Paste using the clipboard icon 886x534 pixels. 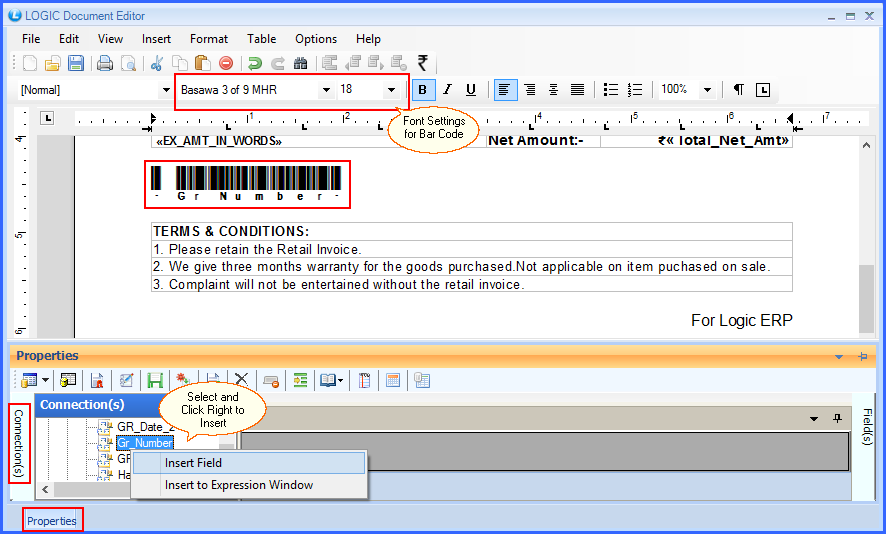click(202, 63)
